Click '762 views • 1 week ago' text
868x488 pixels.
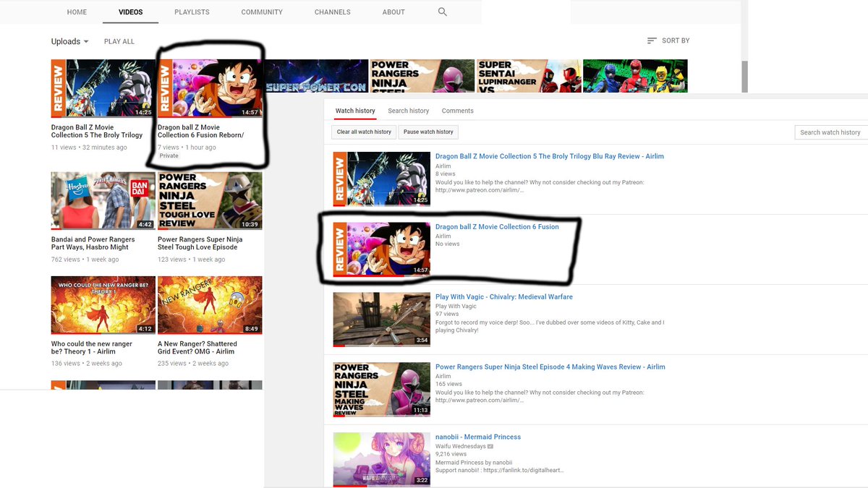85,260
